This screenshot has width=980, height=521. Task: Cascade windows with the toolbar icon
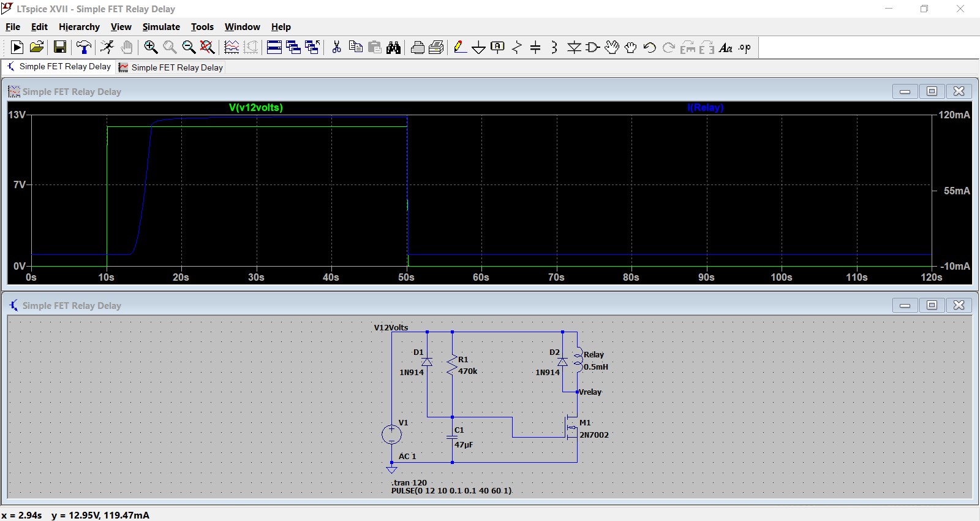[293, 47]
